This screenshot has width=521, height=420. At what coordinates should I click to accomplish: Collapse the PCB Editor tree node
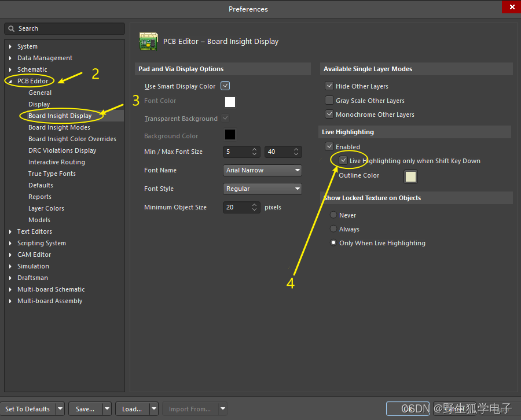tap(10, 82)
